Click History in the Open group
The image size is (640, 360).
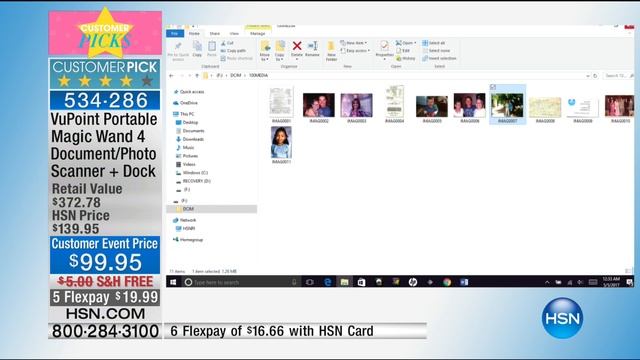405,58
